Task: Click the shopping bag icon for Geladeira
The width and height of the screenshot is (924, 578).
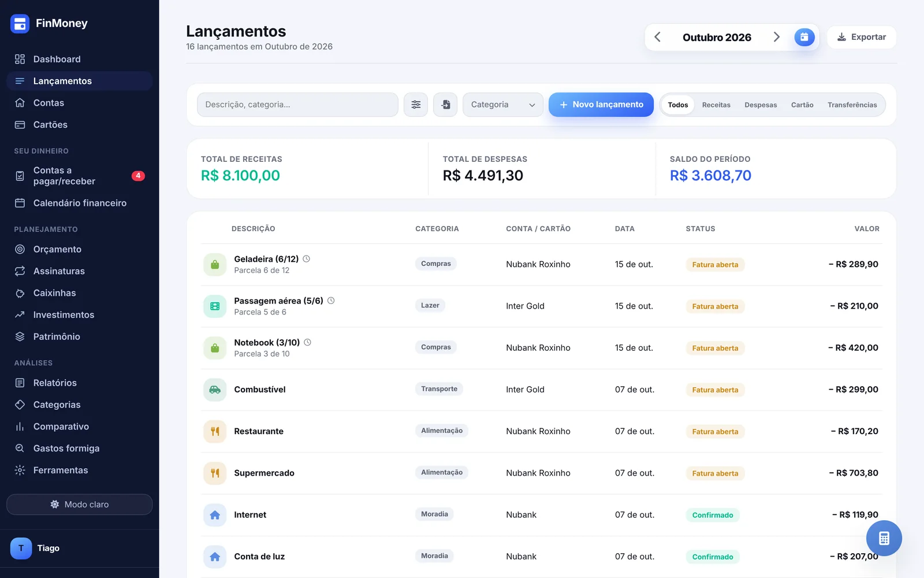Action: click(215, 265)
